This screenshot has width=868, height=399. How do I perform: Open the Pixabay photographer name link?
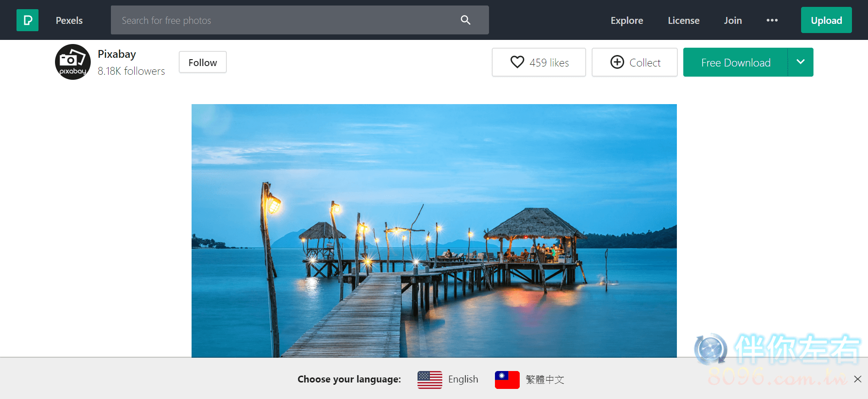point(117,54)
